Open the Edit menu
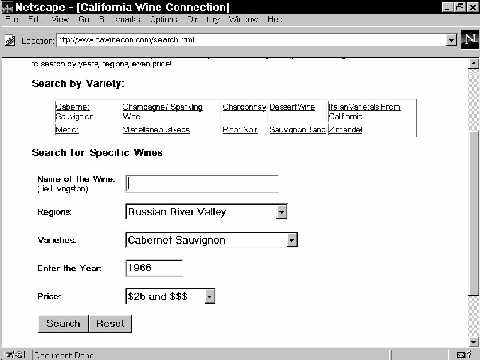The width and height of the screenshot is (480, 360). coord(33,19)
